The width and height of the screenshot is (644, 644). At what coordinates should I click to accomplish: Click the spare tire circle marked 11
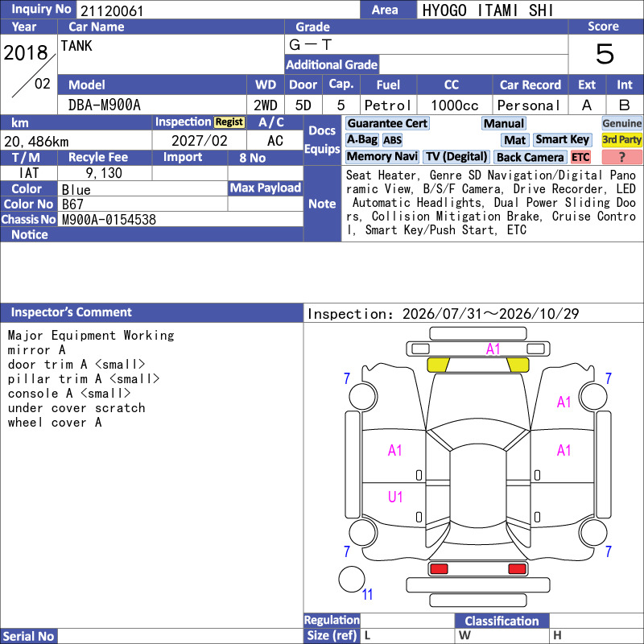point(352,579)
